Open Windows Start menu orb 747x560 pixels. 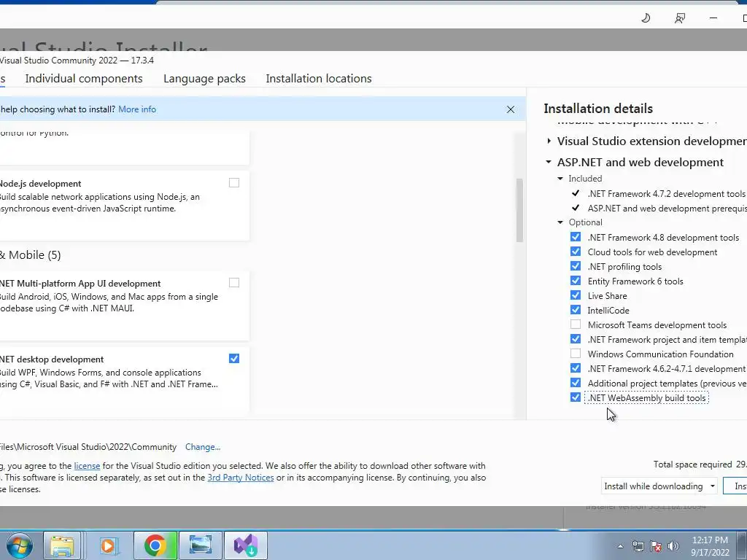19,545
